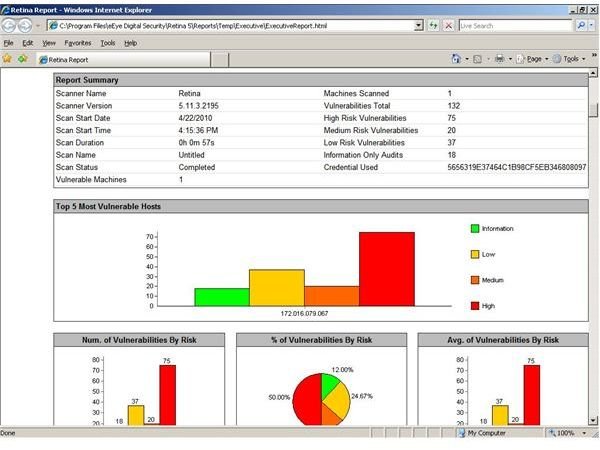Click Avg. of Vulnerabilities By Risk header
The width and height of the screenshot is (600, 450).
coord(503,340)
